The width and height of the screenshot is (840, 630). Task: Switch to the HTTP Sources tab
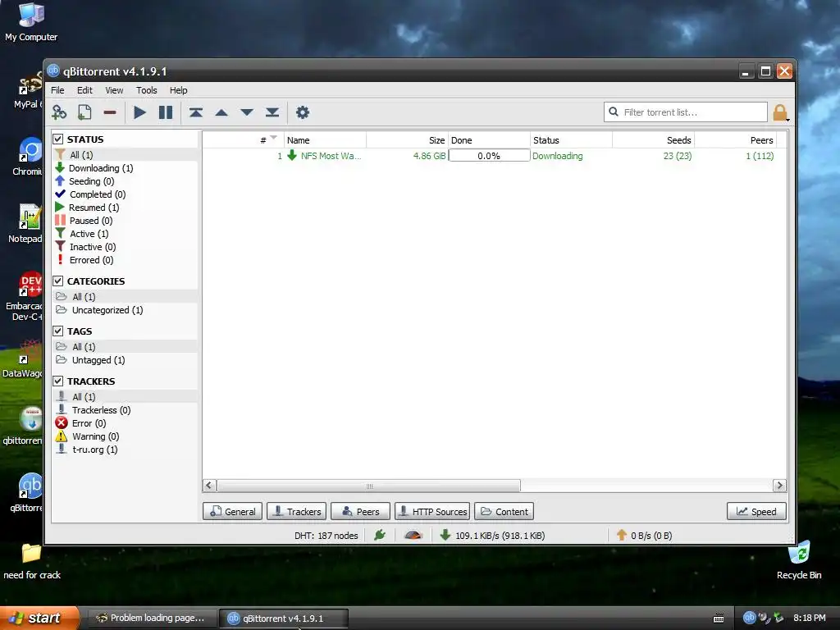click(432, 512)
